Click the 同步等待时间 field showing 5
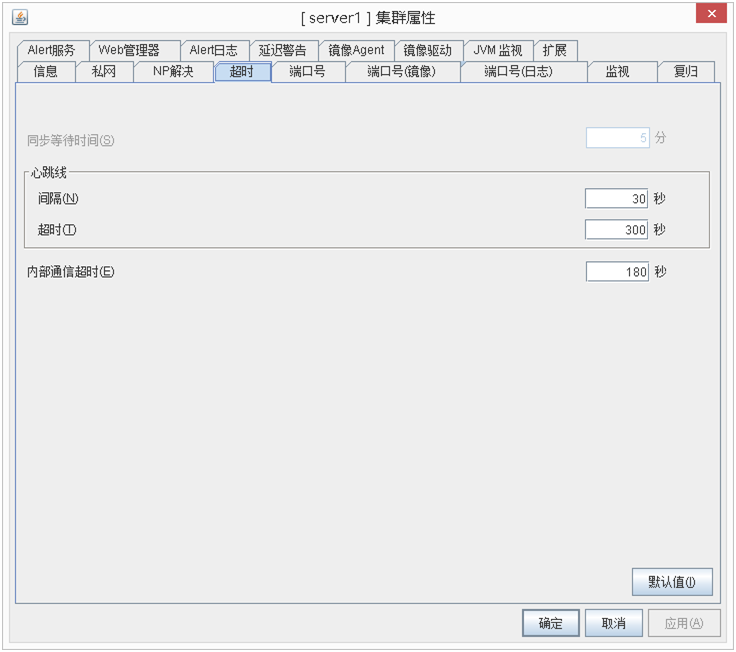The width and height of the screenshot is (736, 652). tap(618, 138)
